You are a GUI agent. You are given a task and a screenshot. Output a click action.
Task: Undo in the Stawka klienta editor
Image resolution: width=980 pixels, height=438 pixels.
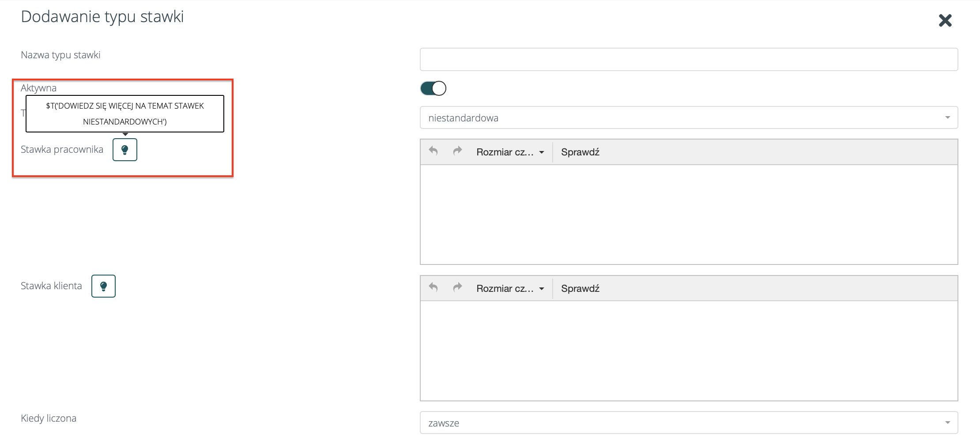coord(433,288)
